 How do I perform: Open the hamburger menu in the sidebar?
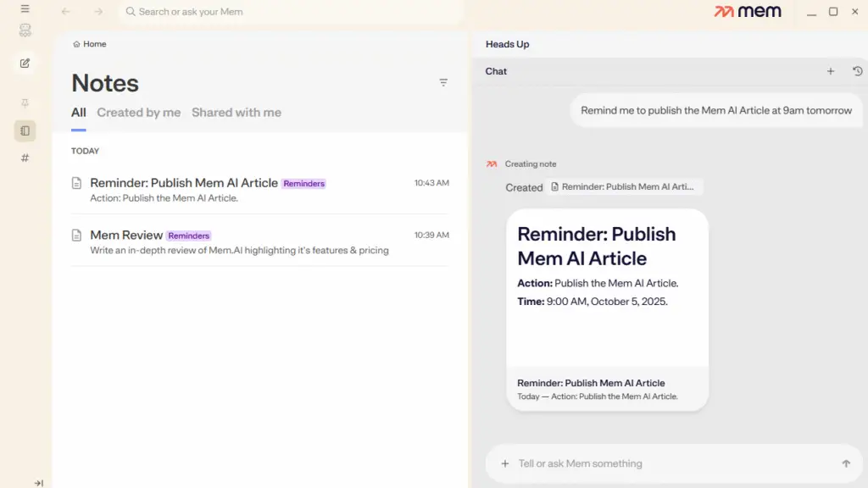pos(25,9)
